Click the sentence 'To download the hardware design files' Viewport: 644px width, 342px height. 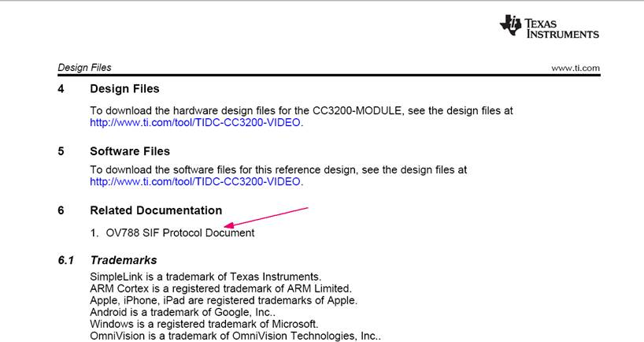302,110
